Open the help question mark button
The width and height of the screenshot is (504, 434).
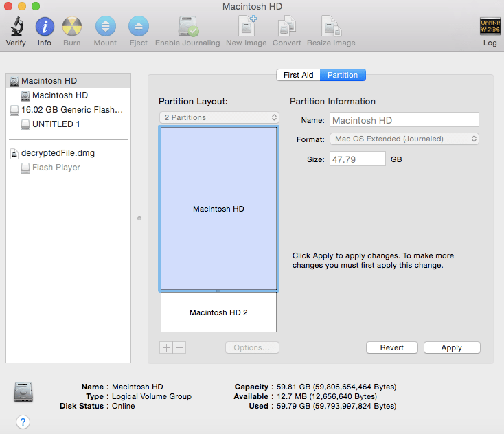(x=23, y=422)
